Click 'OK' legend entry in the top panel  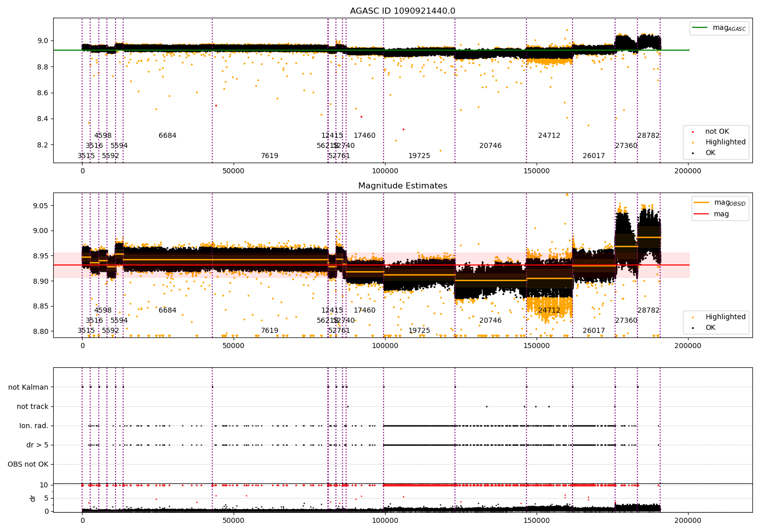(705, 153)
